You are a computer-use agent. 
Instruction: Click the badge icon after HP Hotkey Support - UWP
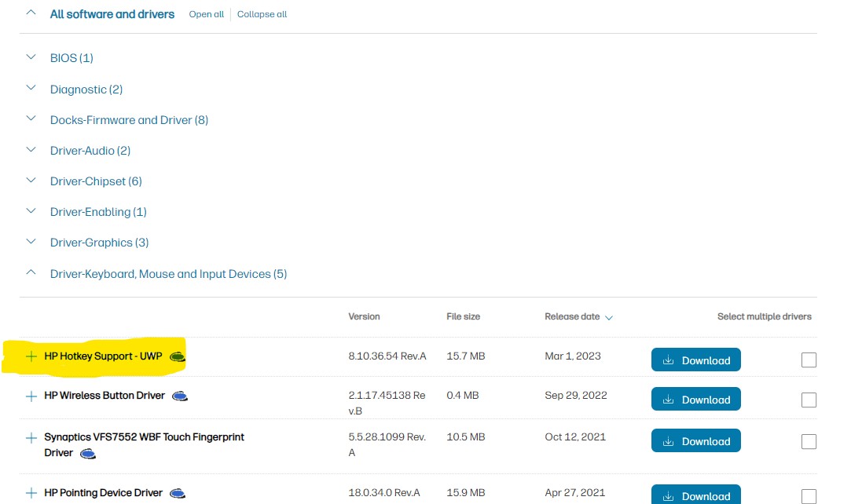178,357
